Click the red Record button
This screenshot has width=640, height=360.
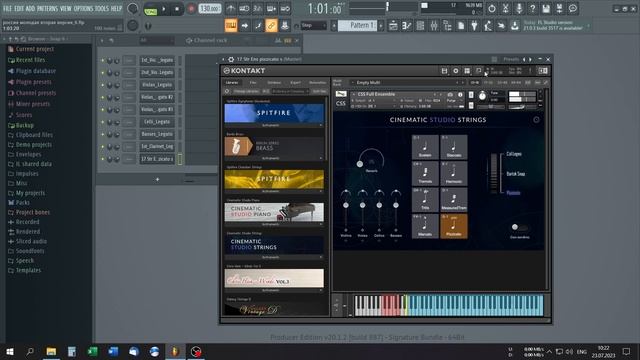pos(191,9)
